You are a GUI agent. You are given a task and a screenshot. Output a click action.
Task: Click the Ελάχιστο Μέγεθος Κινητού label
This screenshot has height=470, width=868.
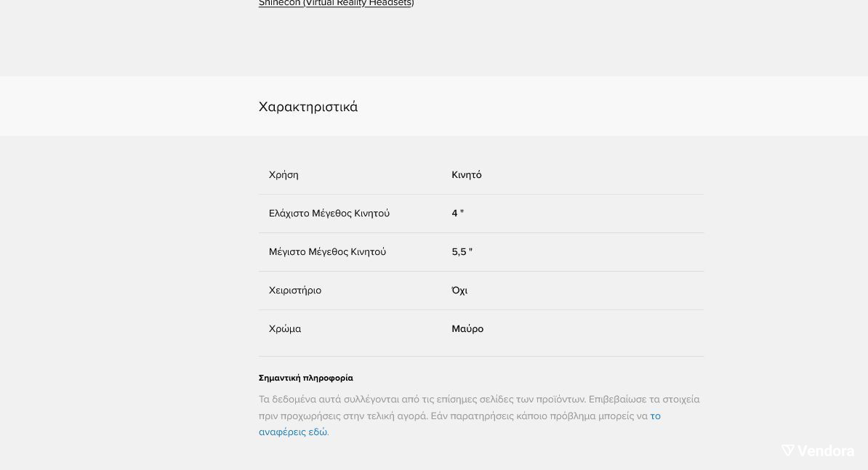pos(329,214)
